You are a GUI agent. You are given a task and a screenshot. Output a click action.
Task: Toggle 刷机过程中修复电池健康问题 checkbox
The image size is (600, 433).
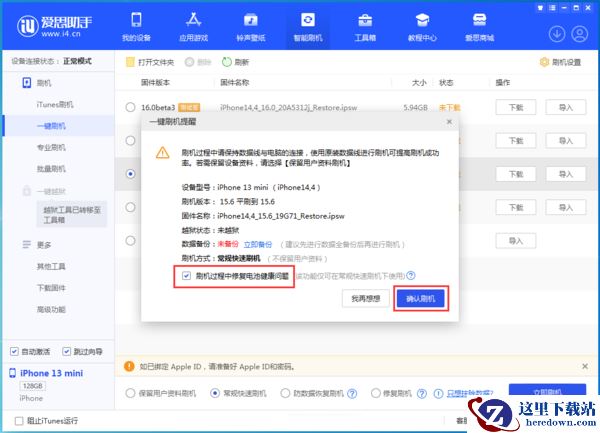point(186,276)
